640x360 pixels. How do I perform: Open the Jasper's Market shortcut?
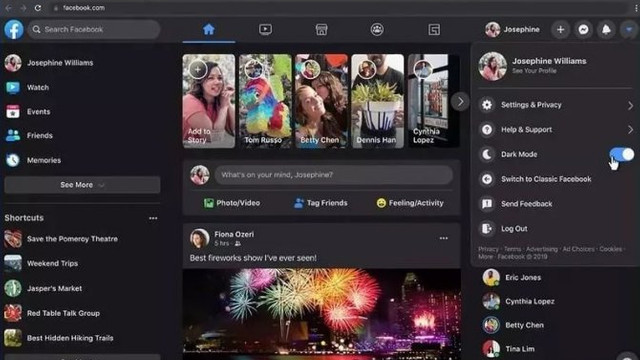click(x=43, y=289)
